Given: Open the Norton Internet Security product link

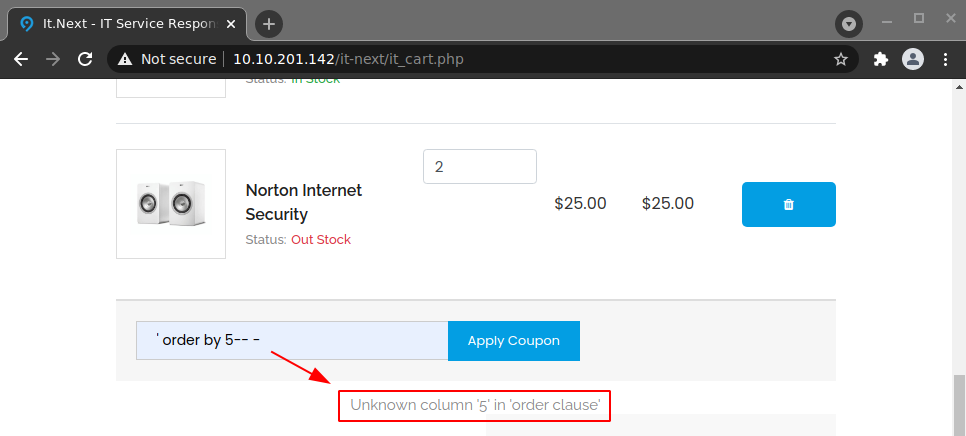Looking at the screenshot, I should [303, 202].
